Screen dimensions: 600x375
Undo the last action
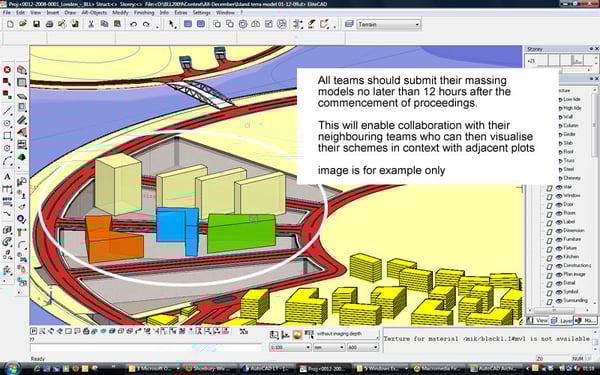coord(133,24)
